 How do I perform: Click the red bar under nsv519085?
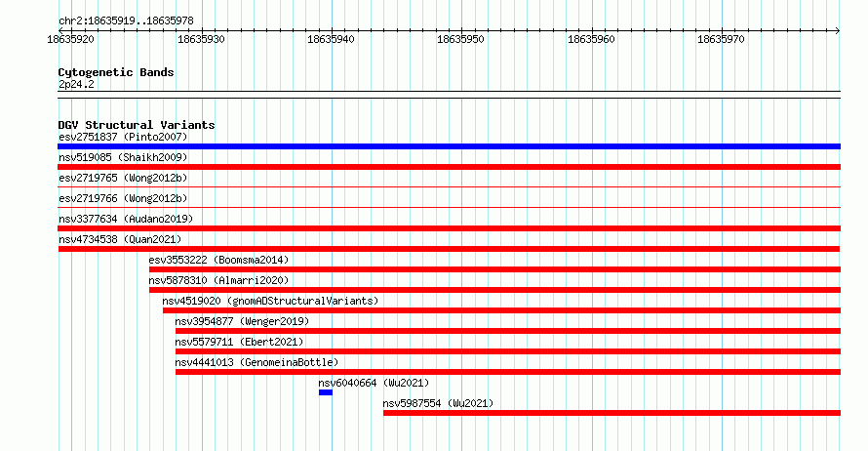pos(449,167)
